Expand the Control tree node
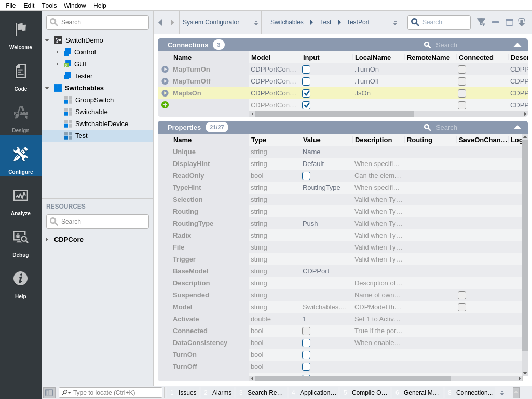The image size is (532, 399). 58,52
